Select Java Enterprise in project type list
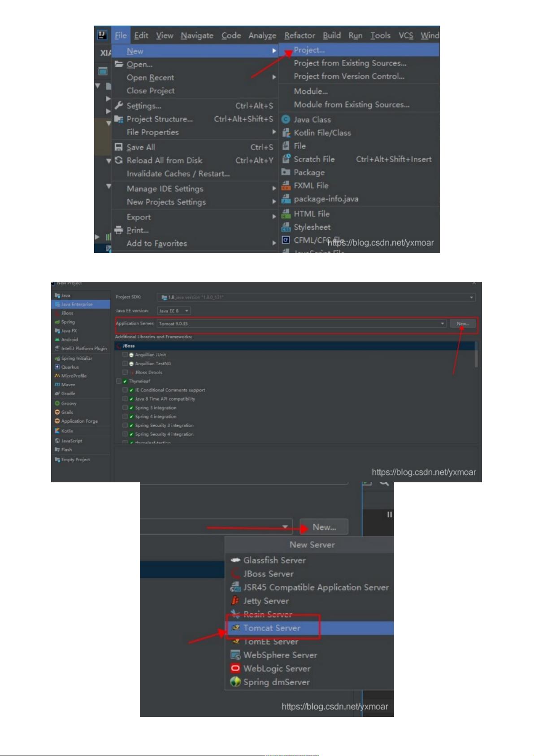Screen dimensions: 534x756 (81, 304)
